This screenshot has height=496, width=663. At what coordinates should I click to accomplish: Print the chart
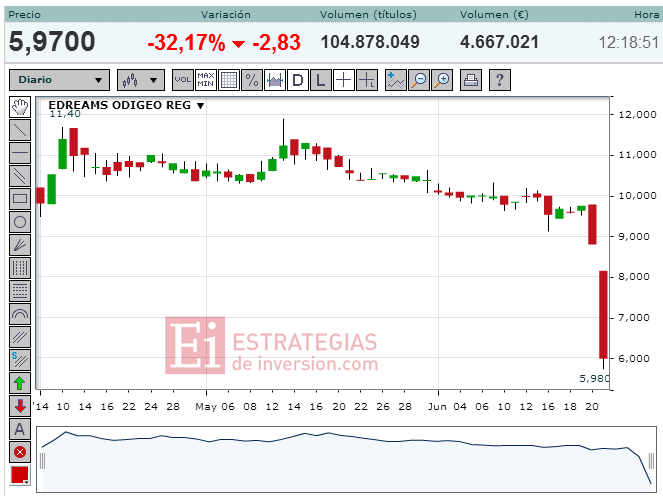pyautogui.click(x=471, y=80)
